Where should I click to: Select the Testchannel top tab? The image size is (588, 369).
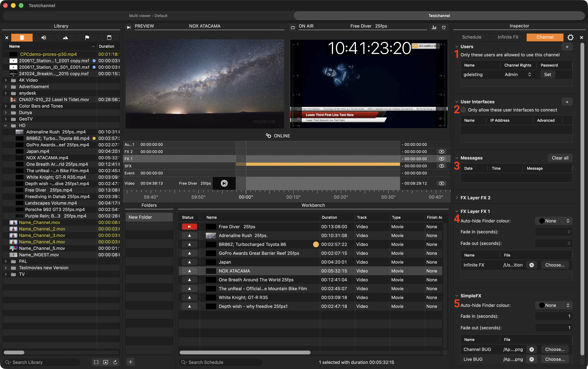tap(439, 16)
